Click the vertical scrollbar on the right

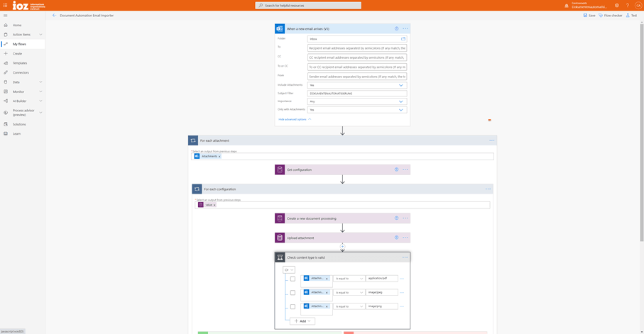click(642, 131)
